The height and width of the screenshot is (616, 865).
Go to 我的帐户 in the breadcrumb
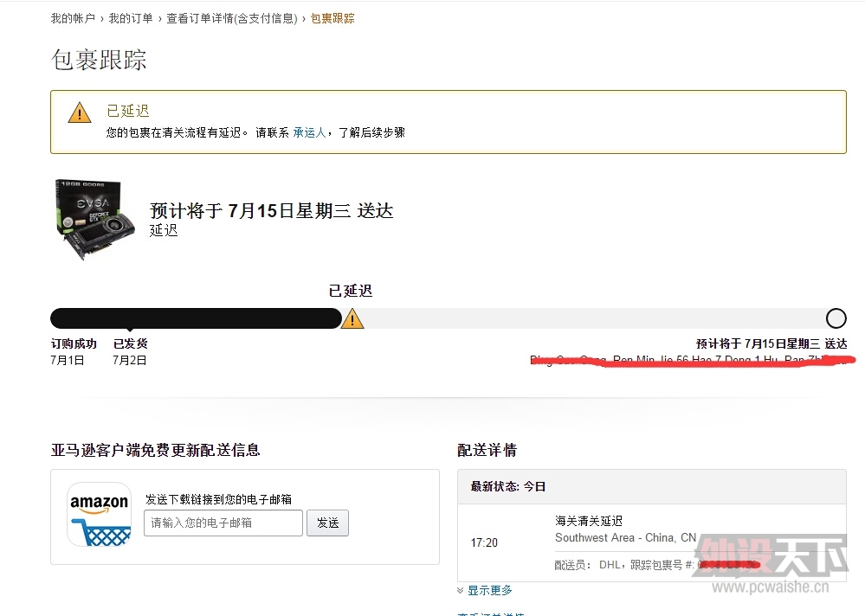tap(73, 18)
